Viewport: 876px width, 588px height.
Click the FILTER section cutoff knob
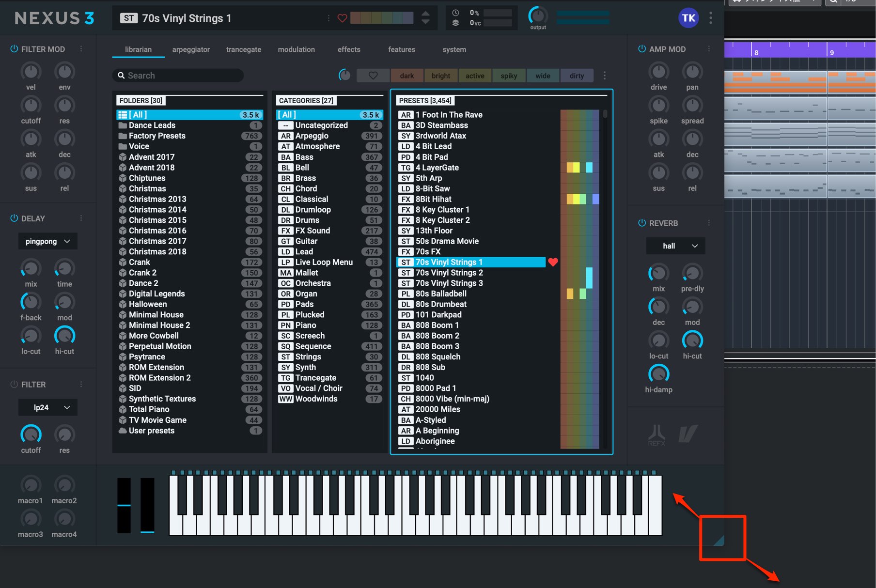tap(31, 434)
